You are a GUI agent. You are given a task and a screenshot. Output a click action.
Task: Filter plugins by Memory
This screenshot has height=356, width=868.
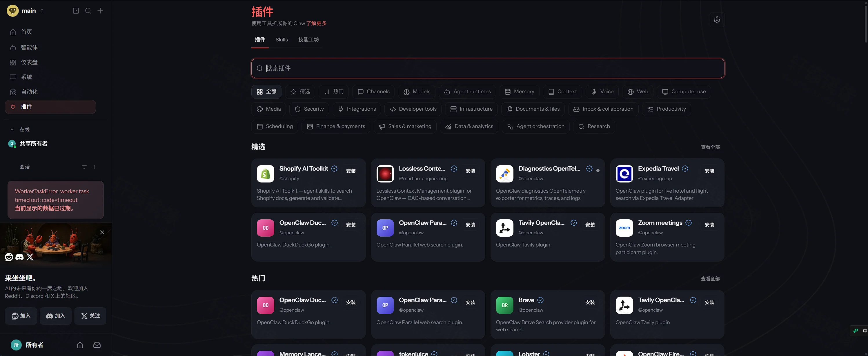(x=519, y=92)
